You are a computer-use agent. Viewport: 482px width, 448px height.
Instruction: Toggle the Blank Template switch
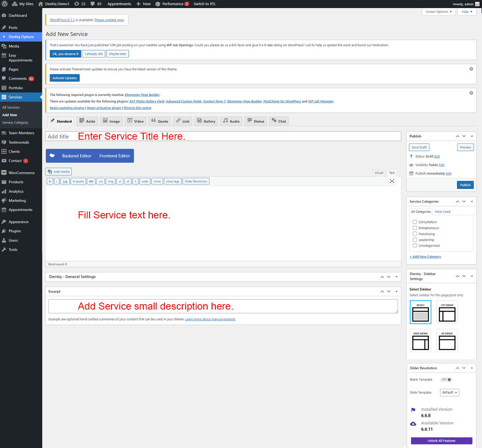(446, 380)
